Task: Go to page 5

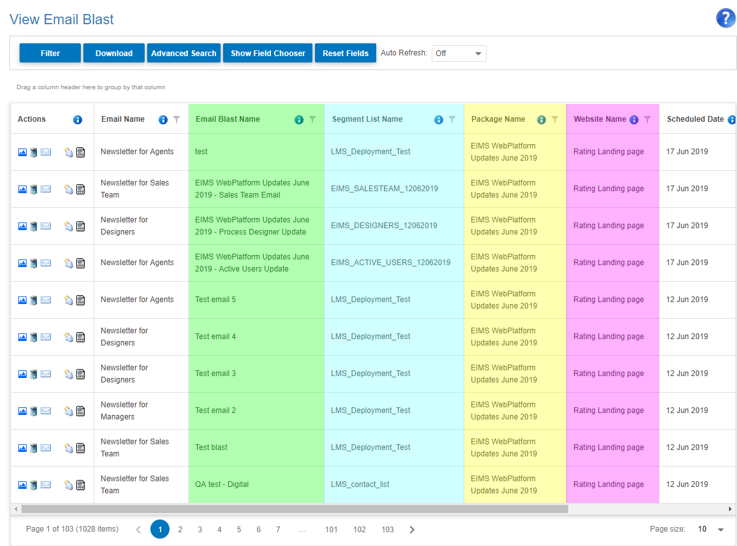Action: coord(239,530)
